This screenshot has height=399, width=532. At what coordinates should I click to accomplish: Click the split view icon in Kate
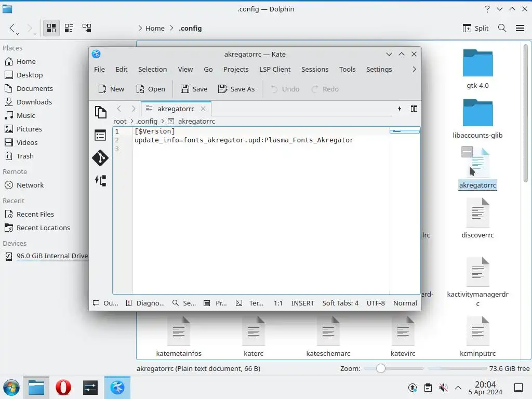coord(414,109)
